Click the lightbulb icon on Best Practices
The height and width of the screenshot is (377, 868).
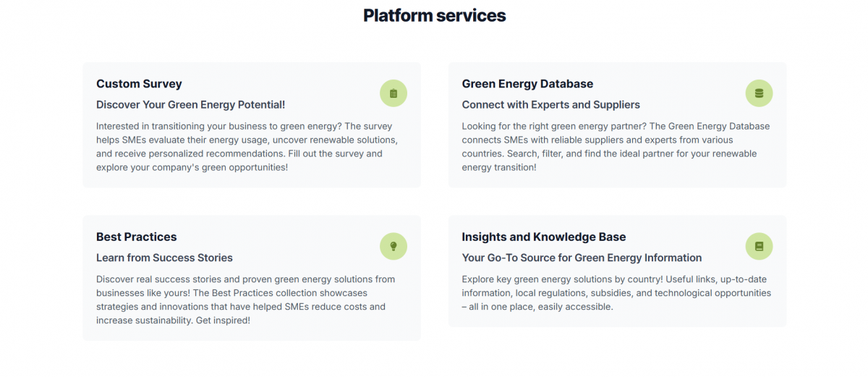click(393, 246)
